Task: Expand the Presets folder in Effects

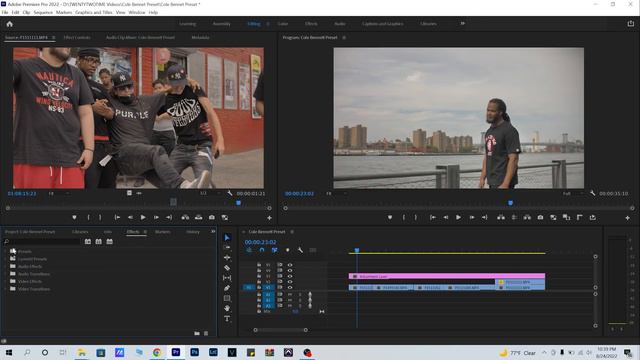Action: (x=5, y=251)
